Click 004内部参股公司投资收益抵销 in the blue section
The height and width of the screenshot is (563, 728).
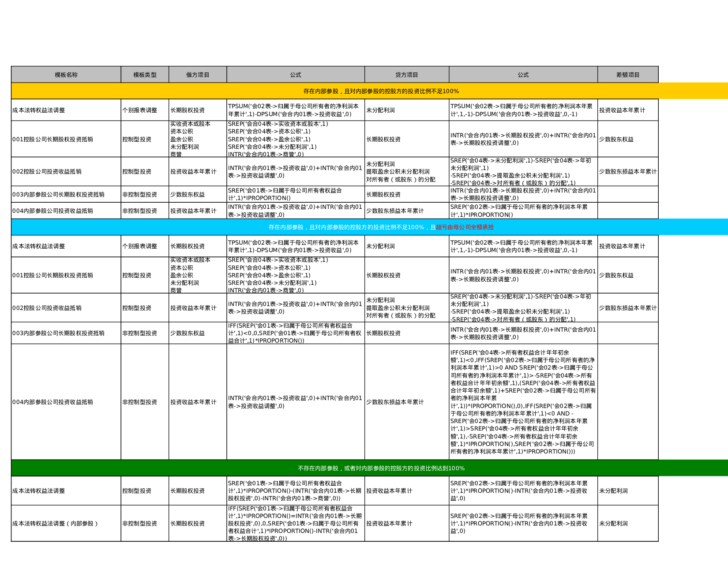pyautogui.click(x=53, y=402)
